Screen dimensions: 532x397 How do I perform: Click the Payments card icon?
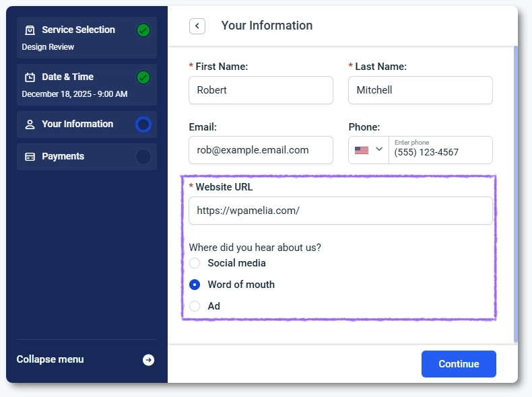coord(30,157)
